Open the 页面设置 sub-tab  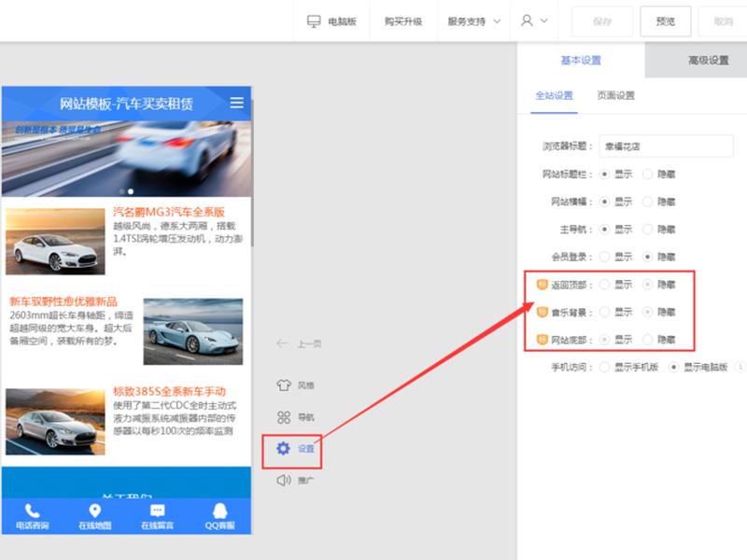click(x=616, y=95)
